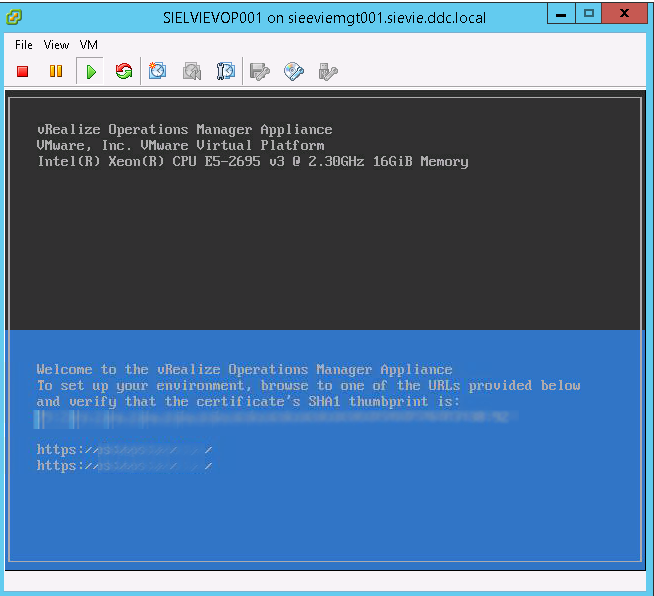Power off the VM with red stop icon
Image resolution: width=654 pixels, height=596 pixels.
pos(23,71)
